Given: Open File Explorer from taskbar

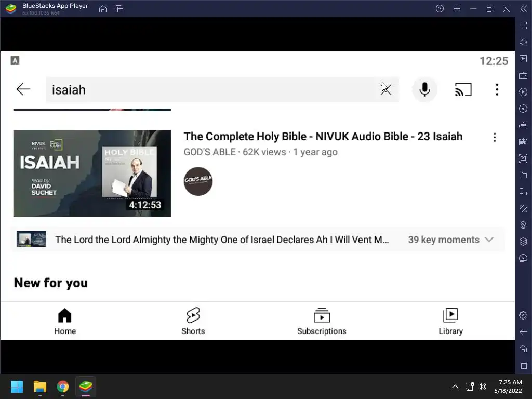Looking at the screenshot, I should 39,387.
